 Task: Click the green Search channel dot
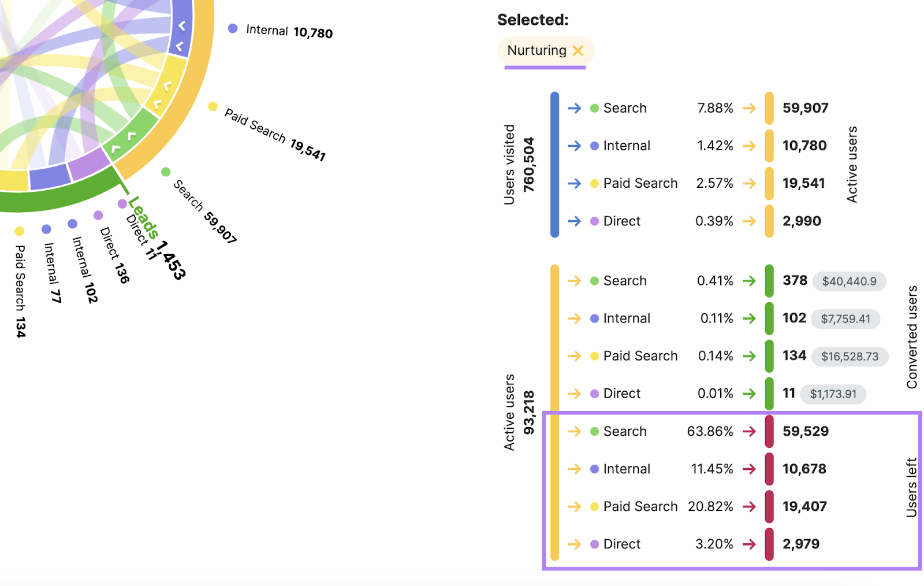coord(593,108)
